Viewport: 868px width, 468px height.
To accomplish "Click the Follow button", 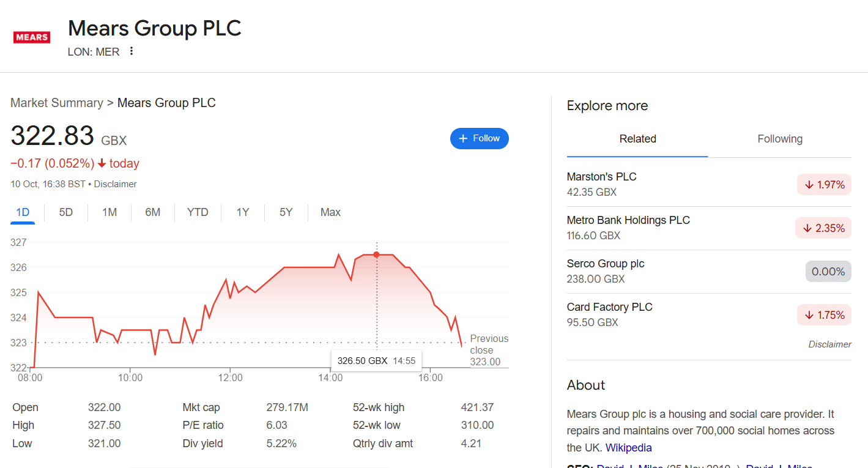I will [479, 138].
